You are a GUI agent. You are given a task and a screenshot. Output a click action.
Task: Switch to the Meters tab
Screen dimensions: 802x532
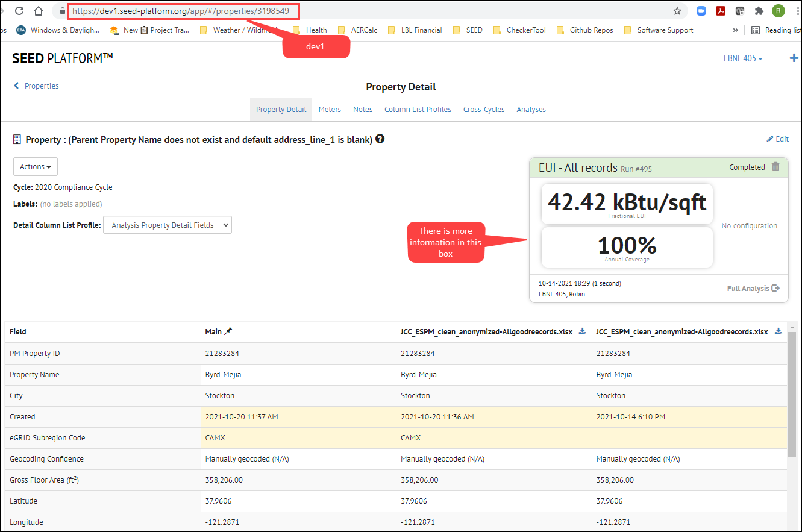(330, 109)
